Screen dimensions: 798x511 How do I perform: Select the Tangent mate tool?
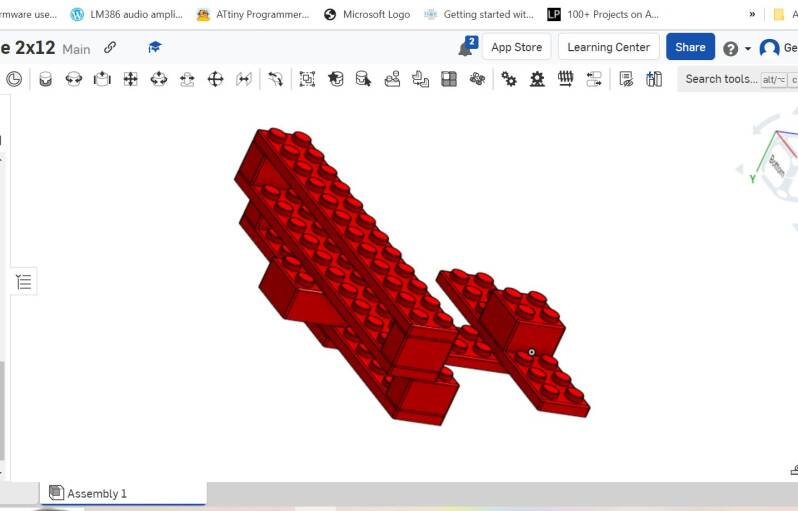(x=275, y=79)
